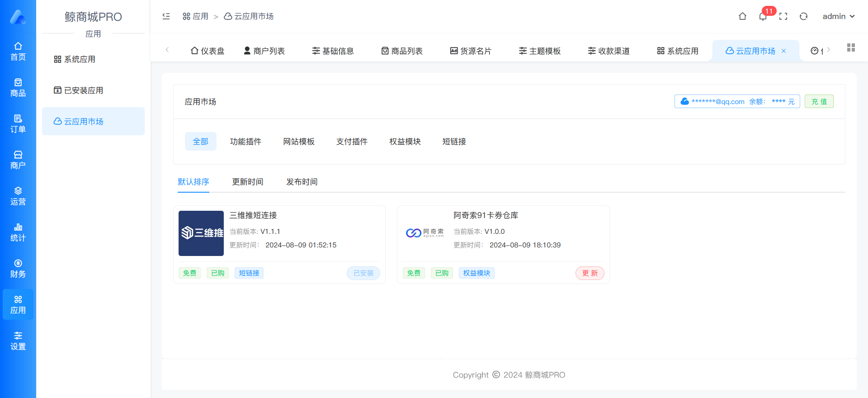Click the 权益模块 tag on 阿奇索 card
This screenshot has height=398, width=868.
coord(476,273)
